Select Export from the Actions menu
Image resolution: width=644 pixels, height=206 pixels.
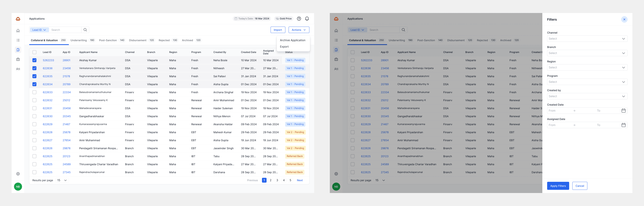point(284,47)
